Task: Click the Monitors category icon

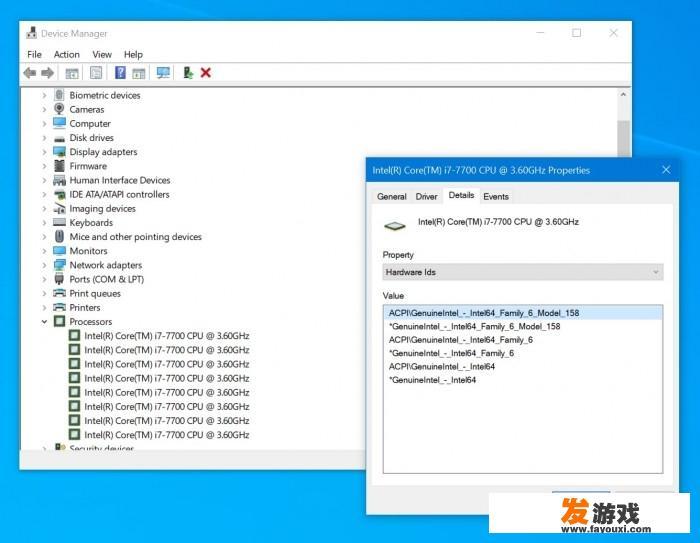Action: 59,251
